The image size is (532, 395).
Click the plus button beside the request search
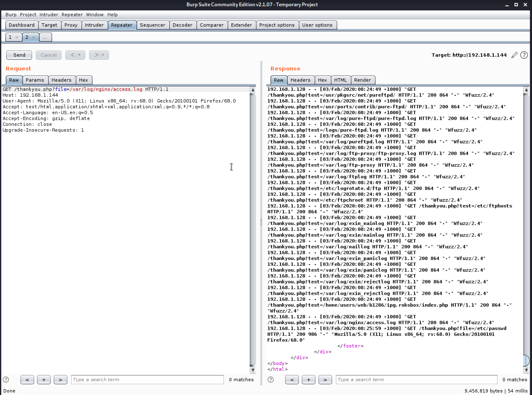[44, 379]
